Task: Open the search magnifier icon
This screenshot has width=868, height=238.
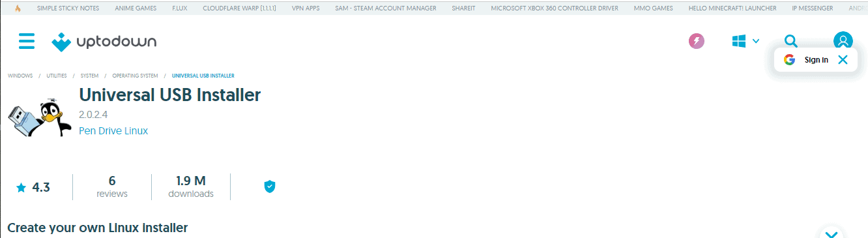Action: click(791, 42)
